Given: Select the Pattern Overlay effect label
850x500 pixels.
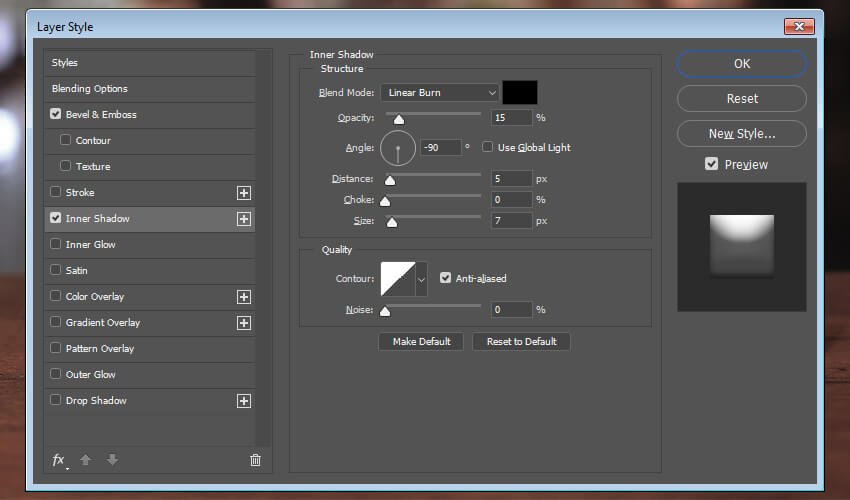Looking at the screenshot, I should coord(100,349).
